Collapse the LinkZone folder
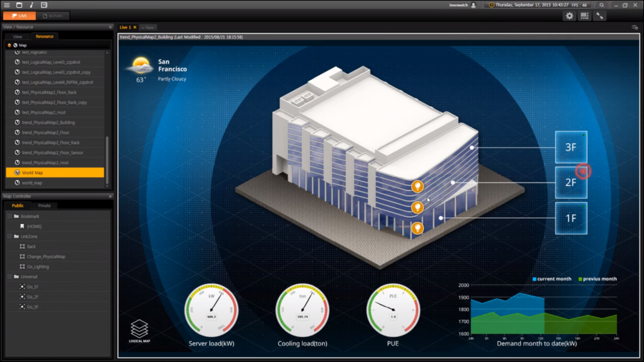The width and height of the screenshot is (644, 362). coord(9,236)
